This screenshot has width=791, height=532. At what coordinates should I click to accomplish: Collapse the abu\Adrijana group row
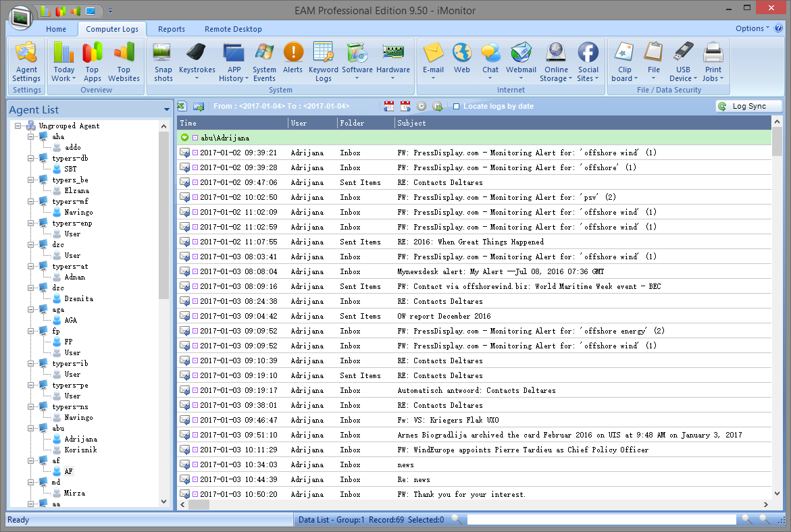click(184, 138)
